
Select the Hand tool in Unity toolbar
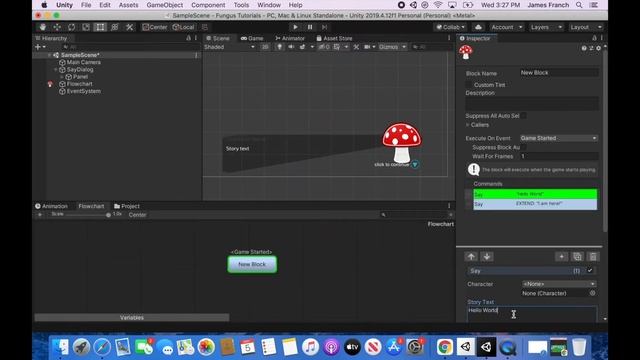pos(42,27)
